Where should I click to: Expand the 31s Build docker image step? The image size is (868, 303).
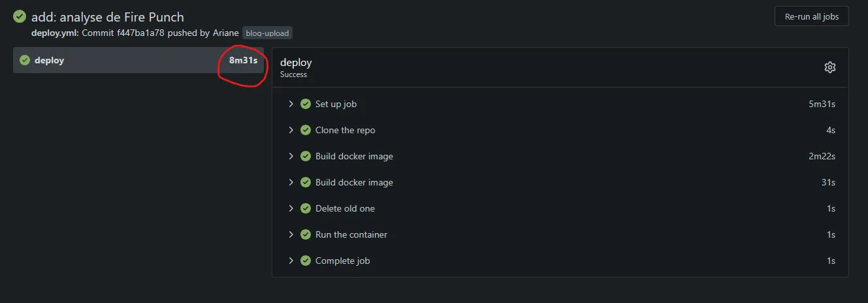291,182
